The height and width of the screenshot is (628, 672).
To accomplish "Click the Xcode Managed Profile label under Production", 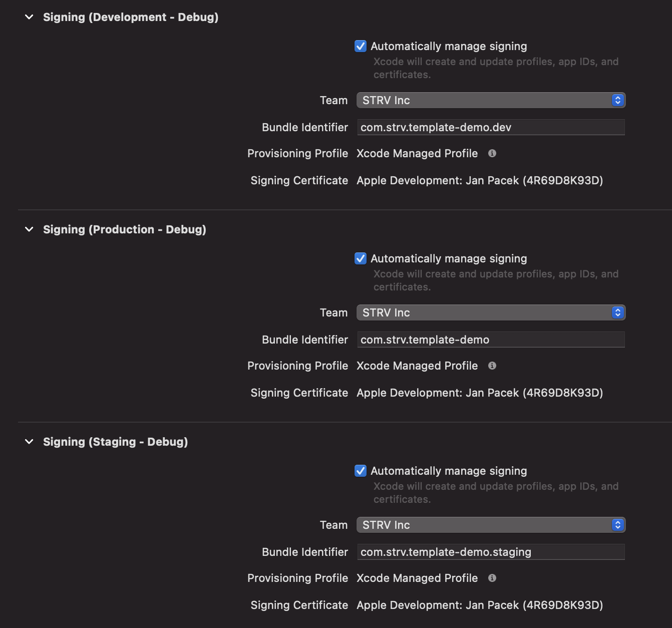I will click(x=417, y=366).
